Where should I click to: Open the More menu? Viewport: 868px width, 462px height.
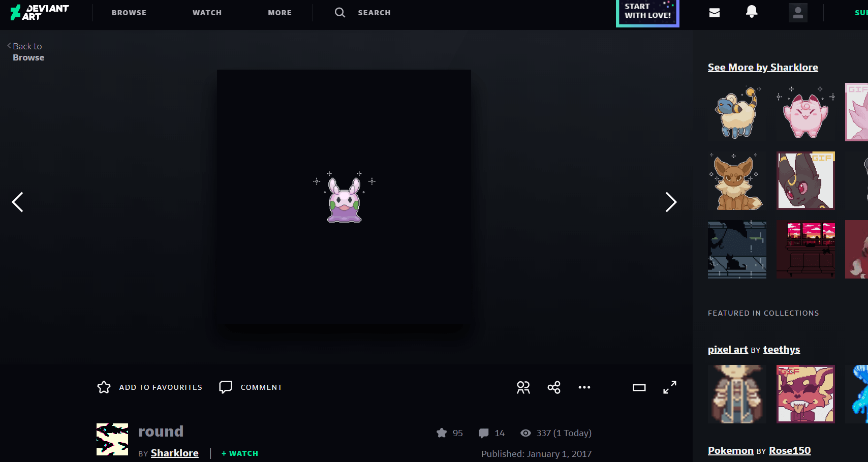pyautogui.click(x=280, y=13)
